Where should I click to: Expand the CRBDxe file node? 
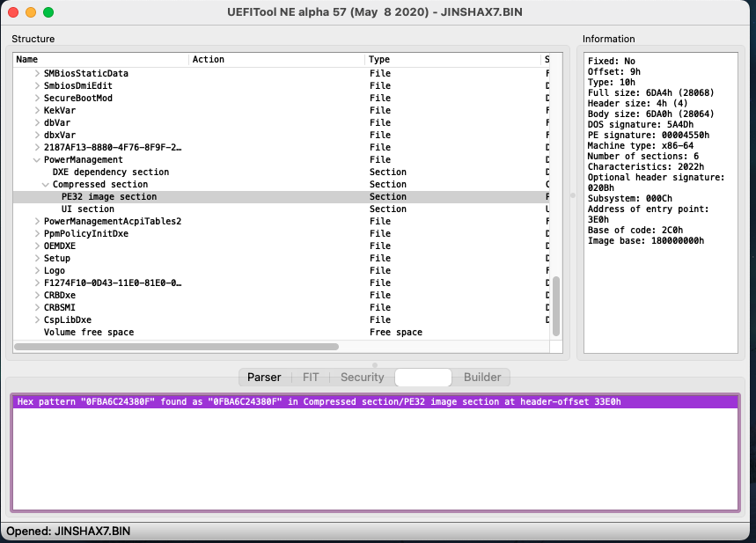click(x=37, y=295)
